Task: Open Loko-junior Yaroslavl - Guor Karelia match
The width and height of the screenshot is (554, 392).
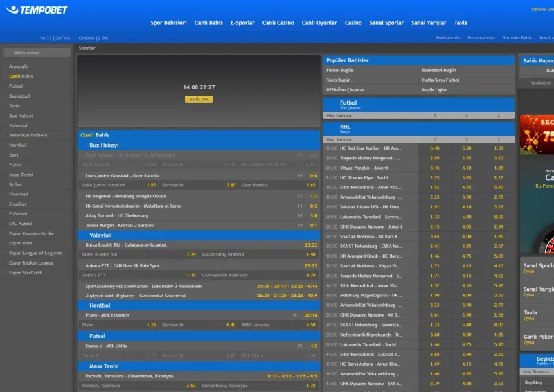Action: coord(122,176)
